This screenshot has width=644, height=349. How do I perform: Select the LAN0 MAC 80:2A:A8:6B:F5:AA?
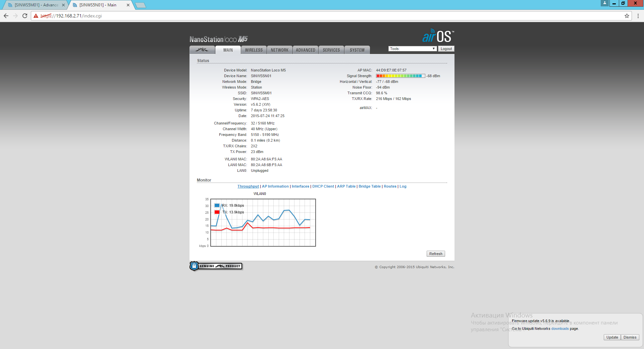point(266,165)
